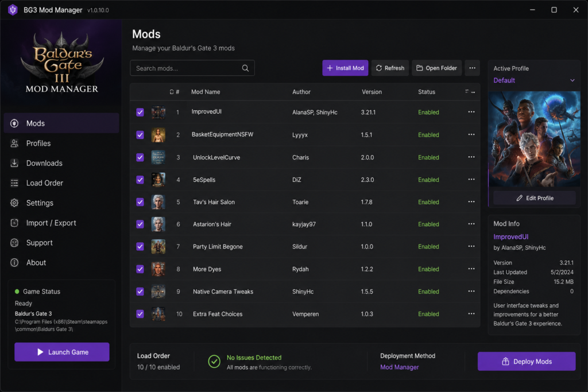Expand the Active Profile Default dropdown

(x=534, y=80)
